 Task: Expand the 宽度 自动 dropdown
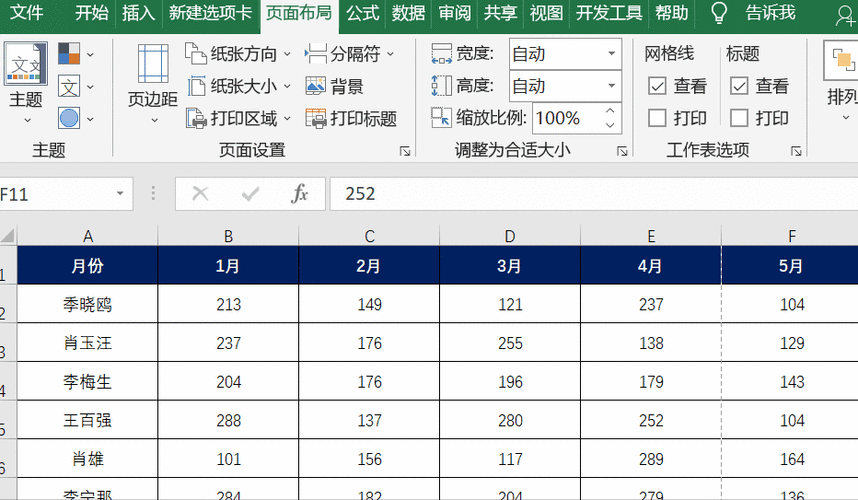(612, 54)
